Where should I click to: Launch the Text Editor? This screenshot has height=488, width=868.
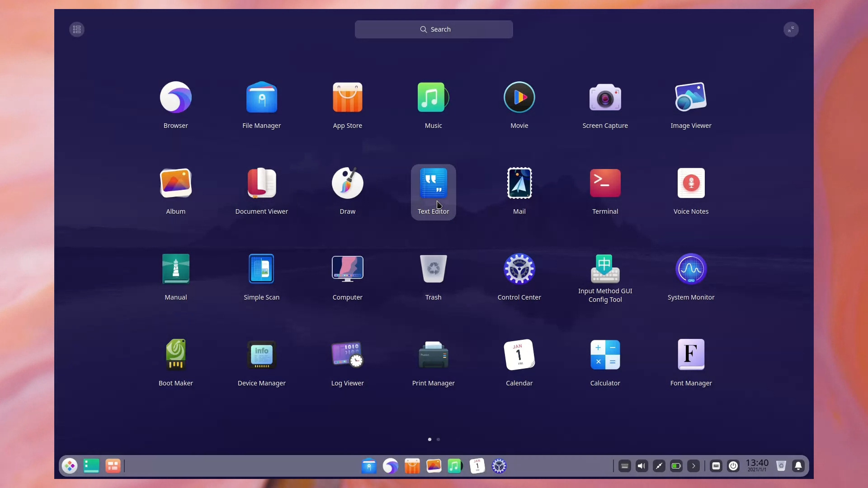[433, 183]
